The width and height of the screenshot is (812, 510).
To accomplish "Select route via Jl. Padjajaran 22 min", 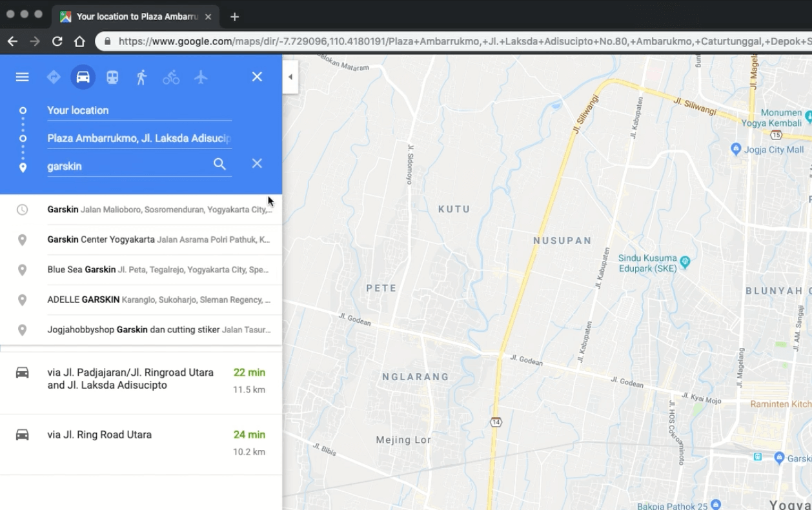I will point(141,383).
